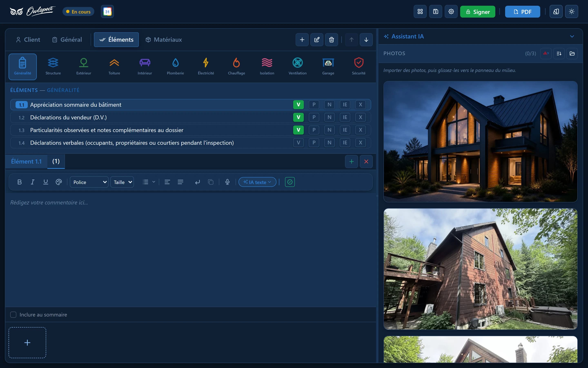Image resolution: width=588 pixels, height=368 pixels.
Task: Move the element down with arrow
Action: click(x=366, y=40)
